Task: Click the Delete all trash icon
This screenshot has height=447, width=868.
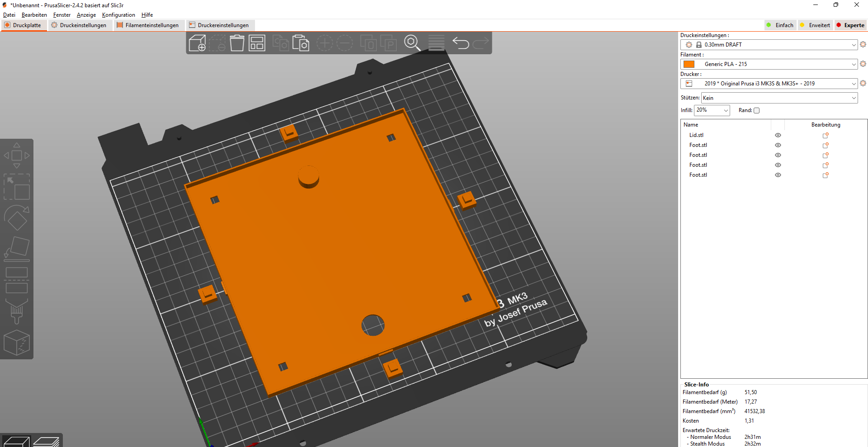Action: click(237, 43)
